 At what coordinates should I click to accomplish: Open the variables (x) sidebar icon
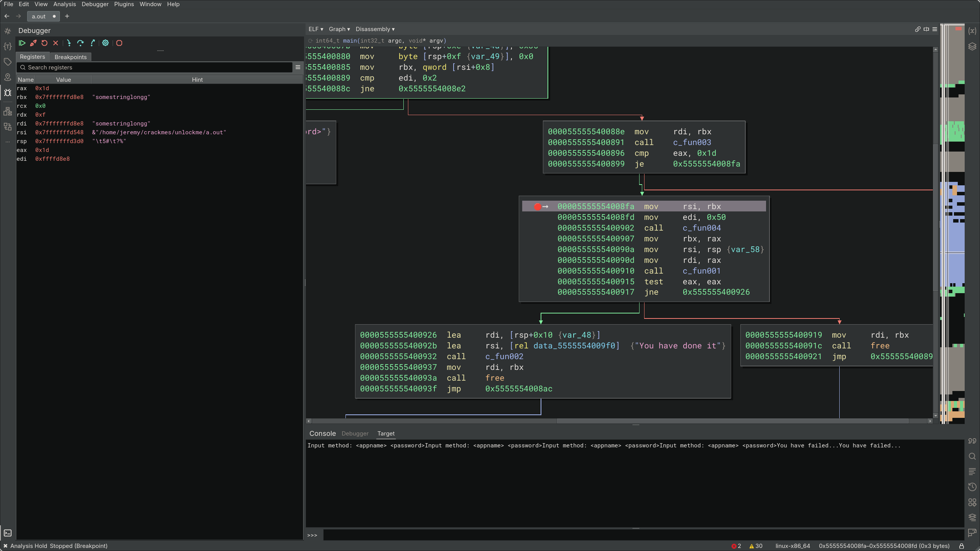tap(972, 31)
